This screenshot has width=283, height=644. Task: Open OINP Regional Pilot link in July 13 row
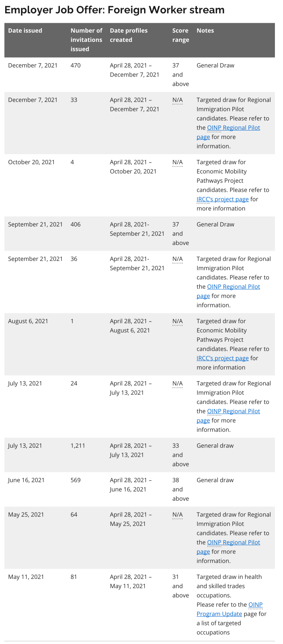tap(233, 411)
